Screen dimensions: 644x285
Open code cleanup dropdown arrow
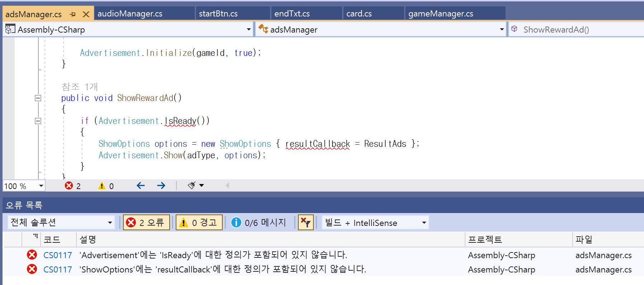pyautogui.click(x=202, y=185)
